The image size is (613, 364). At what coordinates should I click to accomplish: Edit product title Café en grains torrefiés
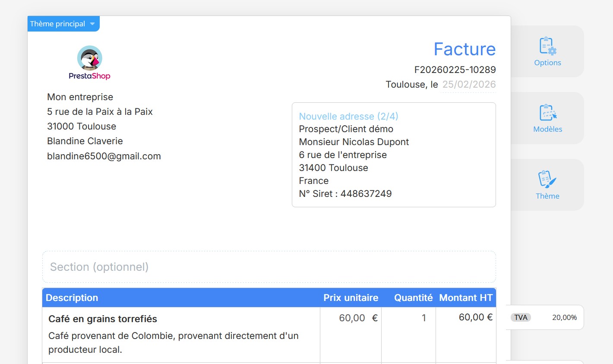(x=103, y=319)
